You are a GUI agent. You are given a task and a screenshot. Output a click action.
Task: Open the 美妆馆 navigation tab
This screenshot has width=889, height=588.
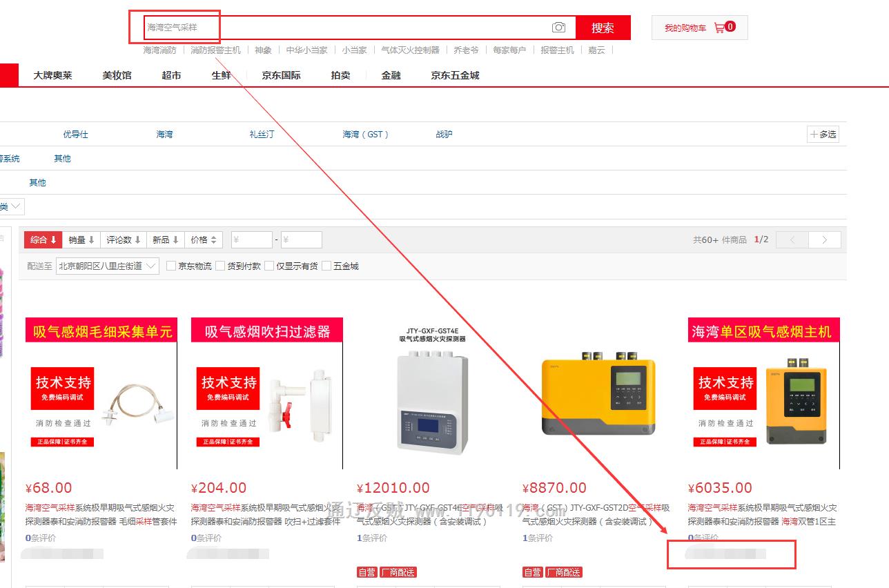tap(117, 75)
